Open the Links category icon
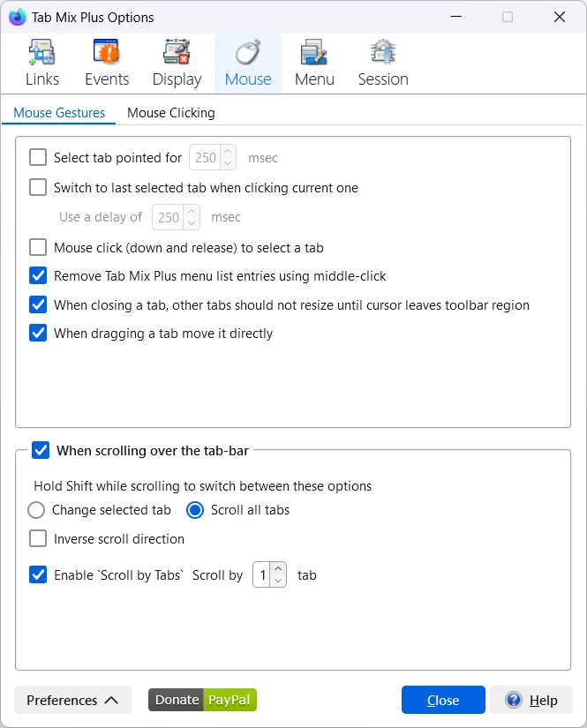This screenshot has width=587, height=728. coord(41,53)
